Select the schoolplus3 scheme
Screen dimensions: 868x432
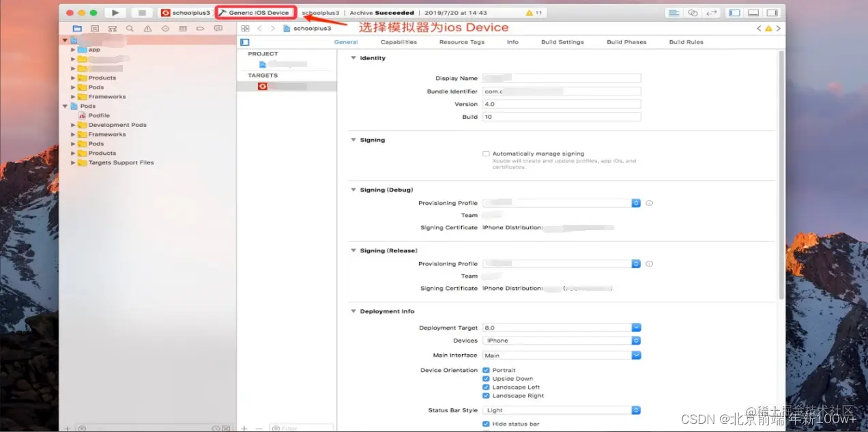(x=186, y=13)
